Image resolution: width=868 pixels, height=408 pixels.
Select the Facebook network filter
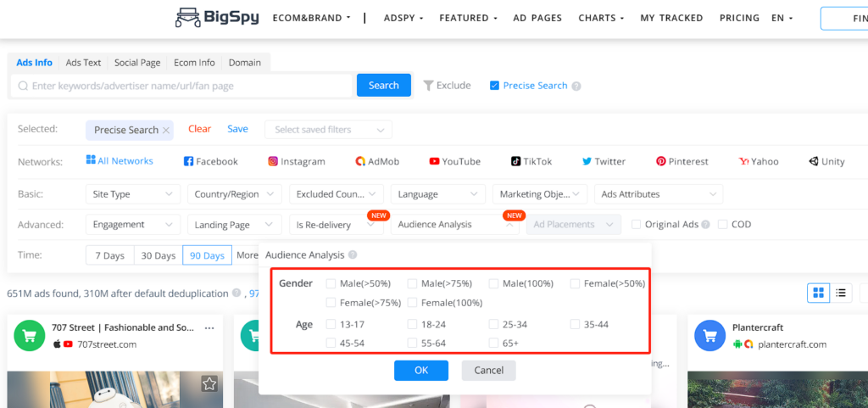tap(210, 162)
